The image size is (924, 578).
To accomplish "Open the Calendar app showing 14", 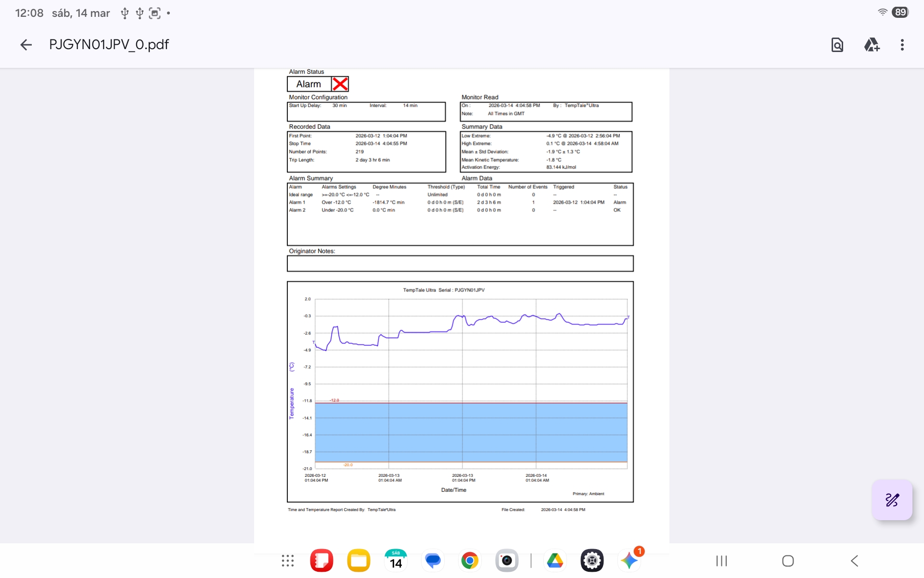I will [x=396, y=561].
